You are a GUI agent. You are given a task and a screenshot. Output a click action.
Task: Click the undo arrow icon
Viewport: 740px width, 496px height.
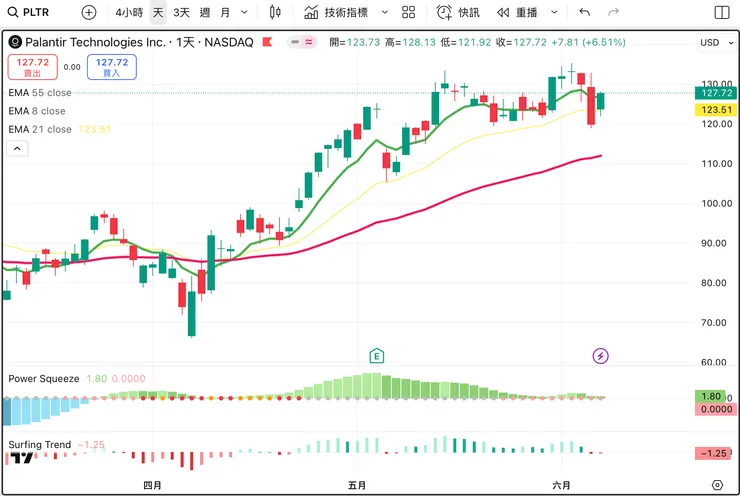(585, 12)
